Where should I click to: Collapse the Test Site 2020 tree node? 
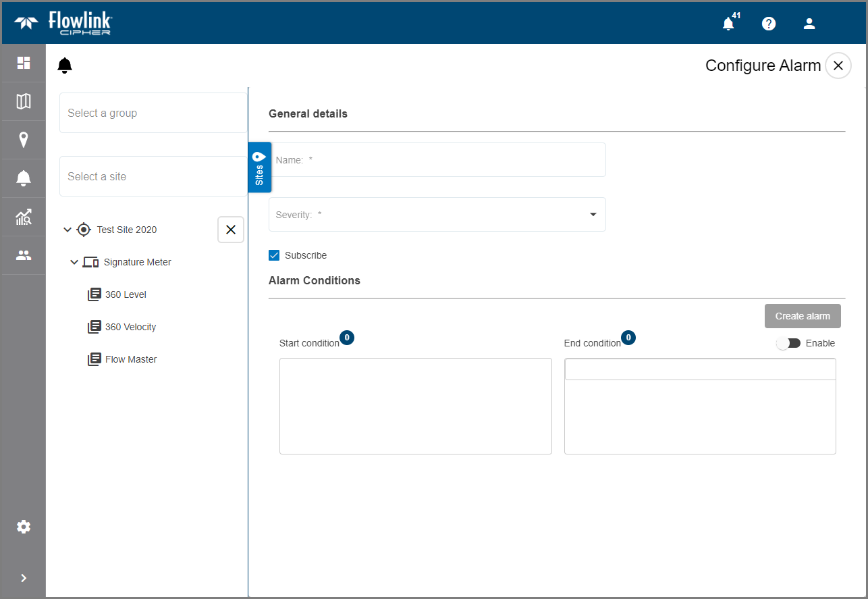pyautogui.click(x=67, y=230)
